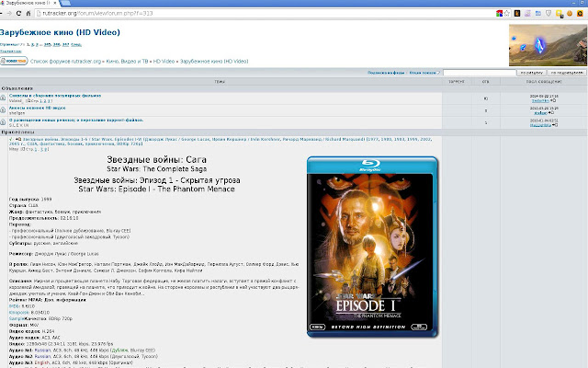
Task: Open the 'Кино, Видео и ТВ' breadcrumb link
Action: pos(127,62)
